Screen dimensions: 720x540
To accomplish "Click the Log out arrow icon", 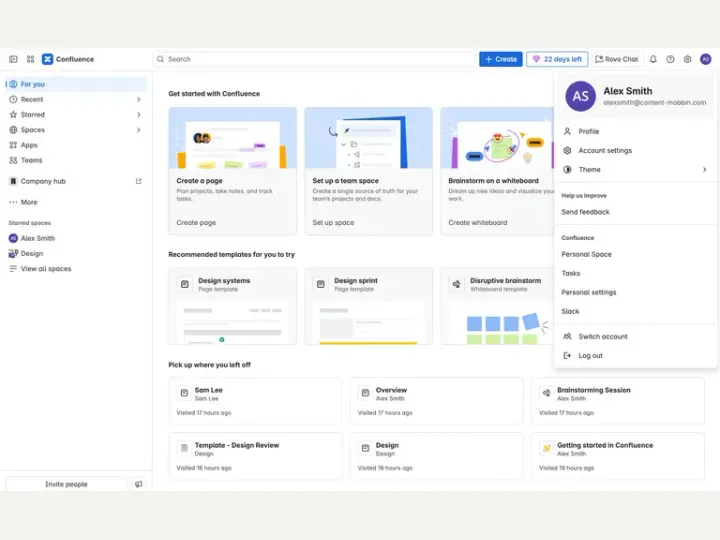I will click(x=567, y=355).
